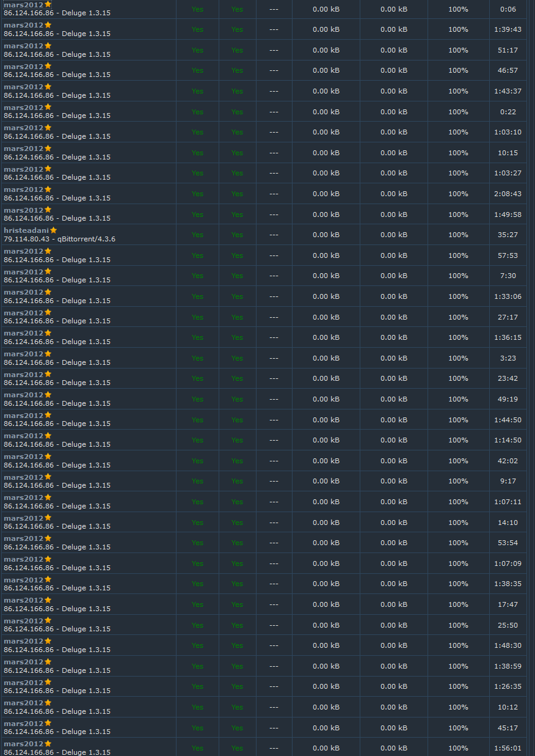Select the qBittorrent/4.3.6 client IP text

[x=59, y=239]
